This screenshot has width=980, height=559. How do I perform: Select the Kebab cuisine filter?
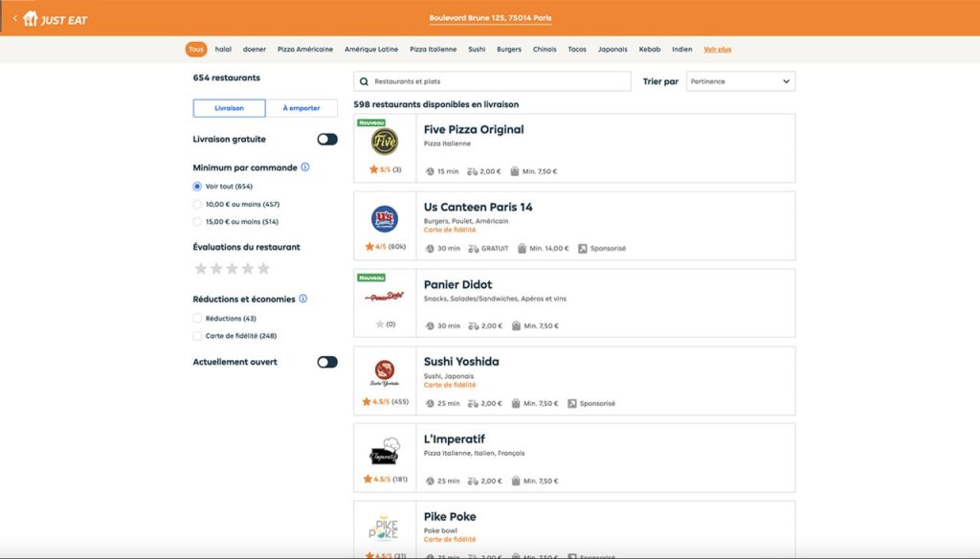click(650, 50)
